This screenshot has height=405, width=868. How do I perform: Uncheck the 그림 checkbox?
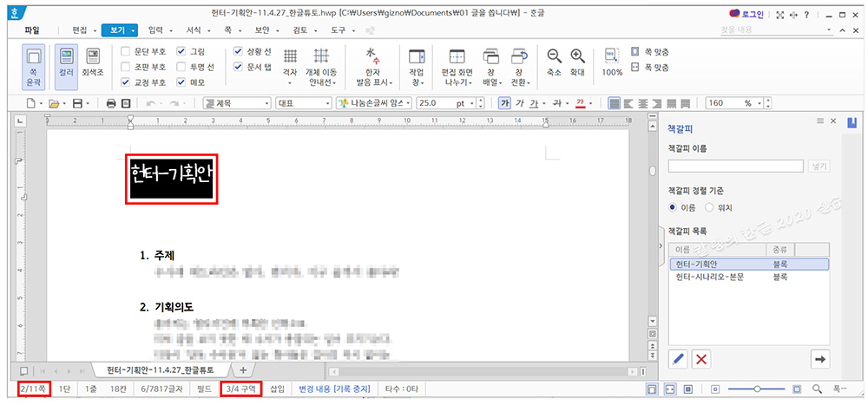pos(181,51)
